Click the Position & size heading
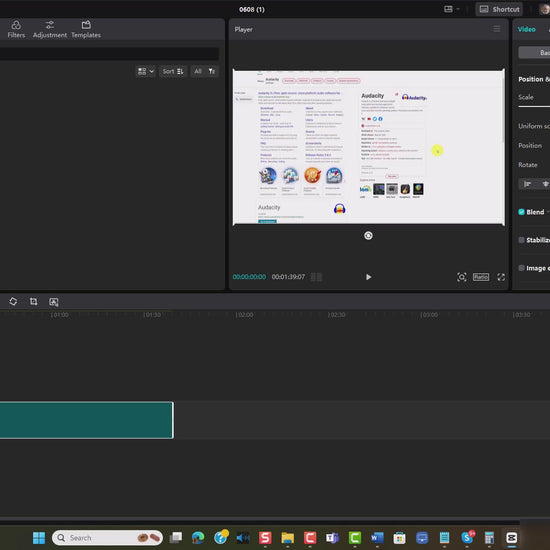This screenshot has height=550, width=550. [534, 79]
